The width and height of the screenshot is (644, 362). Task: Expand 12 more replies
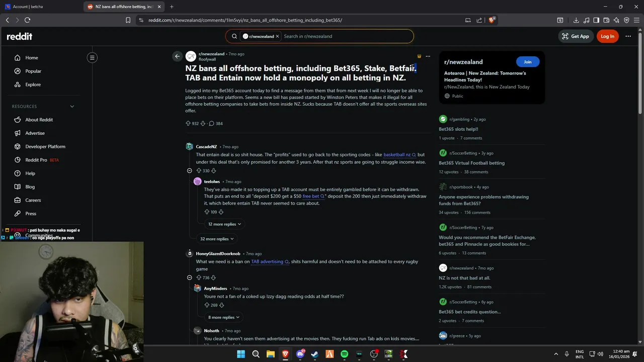tap(224, 224)
